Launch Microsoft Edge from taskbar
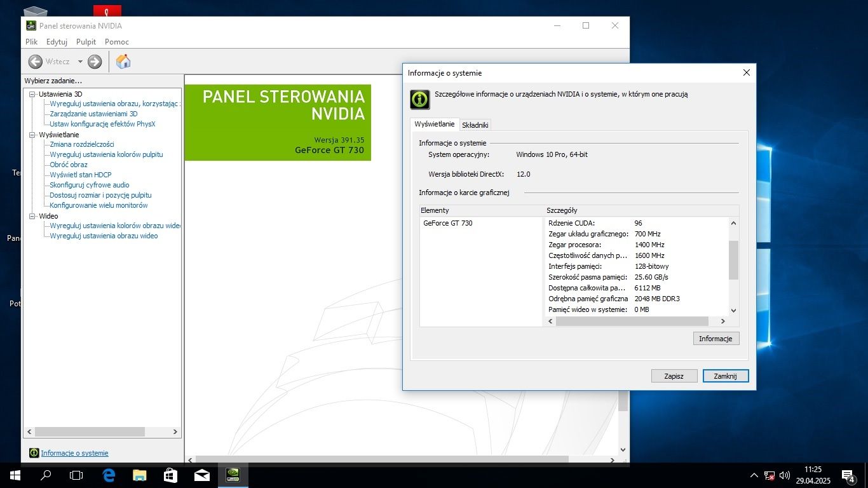Viewport: 868px width, 488px height. pyautogui.click(x=109, y=475)
